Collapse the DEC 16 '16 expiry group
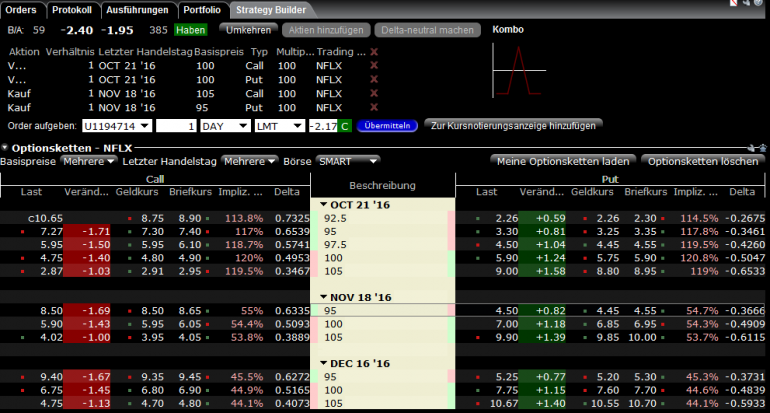The width and height of the screenshot is (770, 413). coord(324,363)
